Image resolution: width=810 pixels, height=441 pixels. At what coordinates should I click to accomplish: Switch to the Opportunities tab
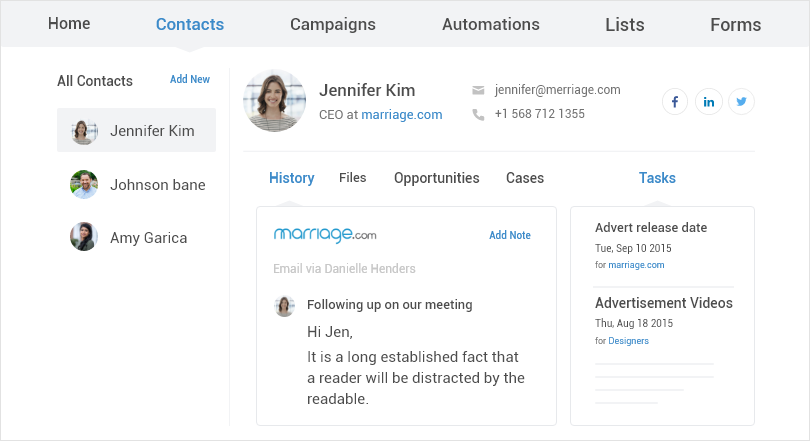[437, 178]
